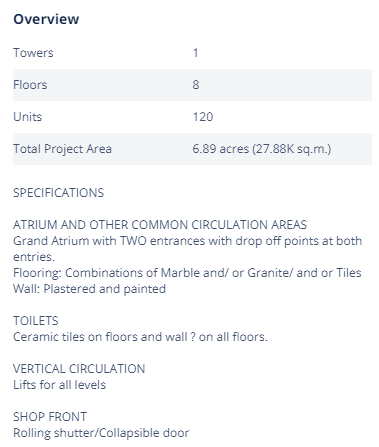
Task: Click the 6.89 acres area value
Action: click(262, 149)
